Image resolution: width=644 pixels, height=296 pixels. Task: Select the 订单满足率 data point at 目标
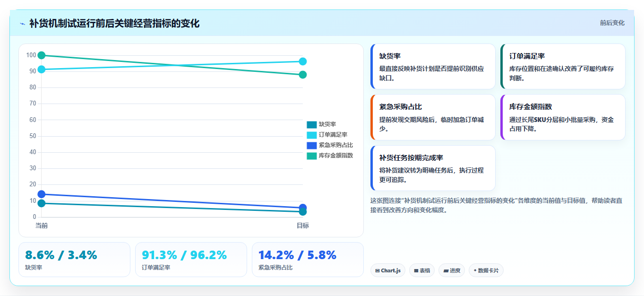pos(303,61)
